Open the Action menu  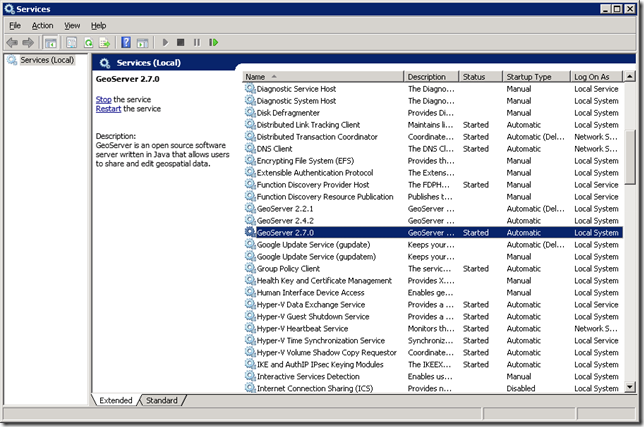point(42,25)
